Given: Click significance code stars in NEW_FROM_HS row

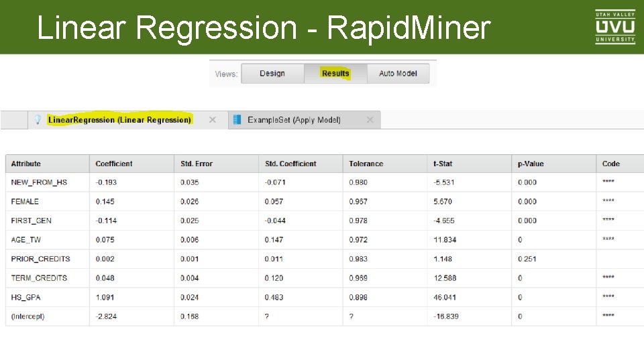Looking at the screenshot, I should click(608, 181).
